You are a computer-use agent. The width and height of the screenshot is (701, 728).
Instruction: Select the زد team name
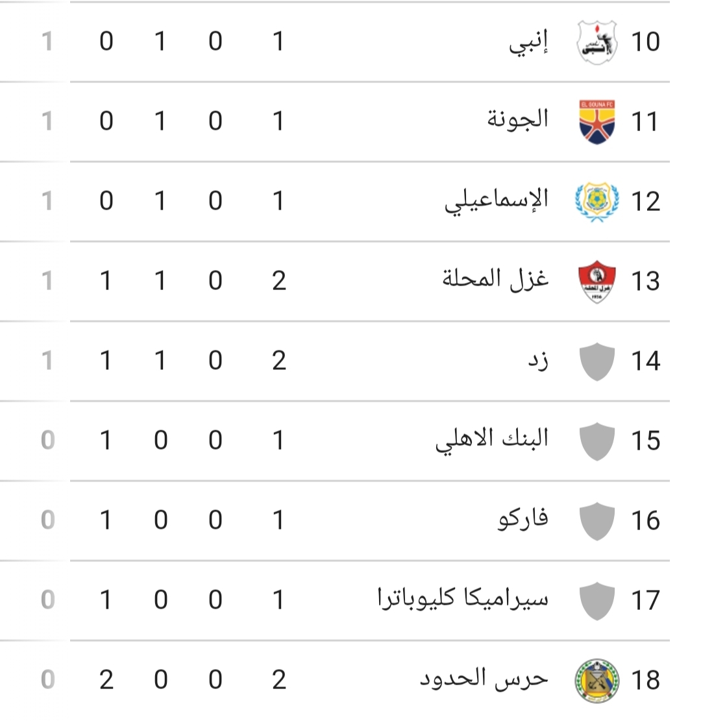coord(539,360)
